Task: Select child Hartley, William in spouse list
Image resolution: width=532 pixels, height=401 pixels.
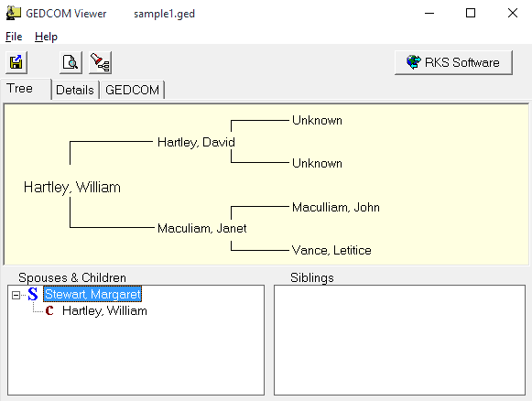Action: [104, 310]
